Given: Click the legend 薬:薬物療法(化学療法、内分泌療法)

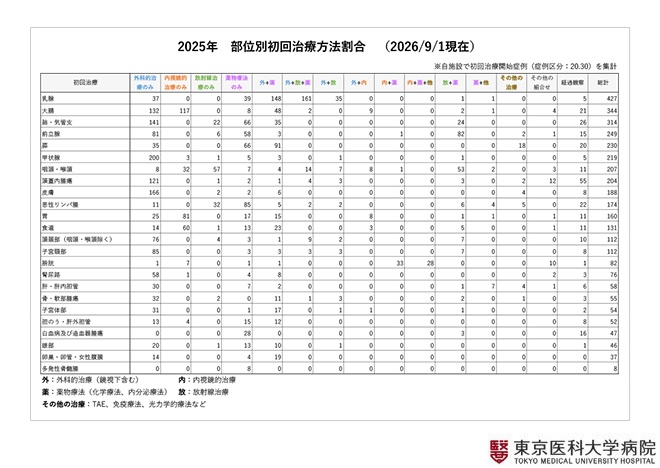Looking at the screenshot, I should point(105,392).
